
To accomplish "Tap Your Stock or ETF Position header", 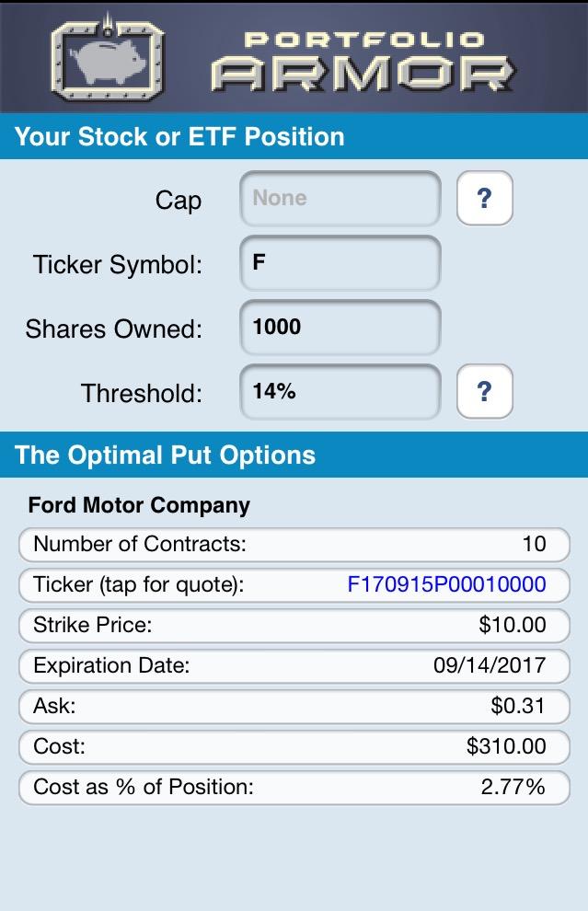I will tap(179, 137).
